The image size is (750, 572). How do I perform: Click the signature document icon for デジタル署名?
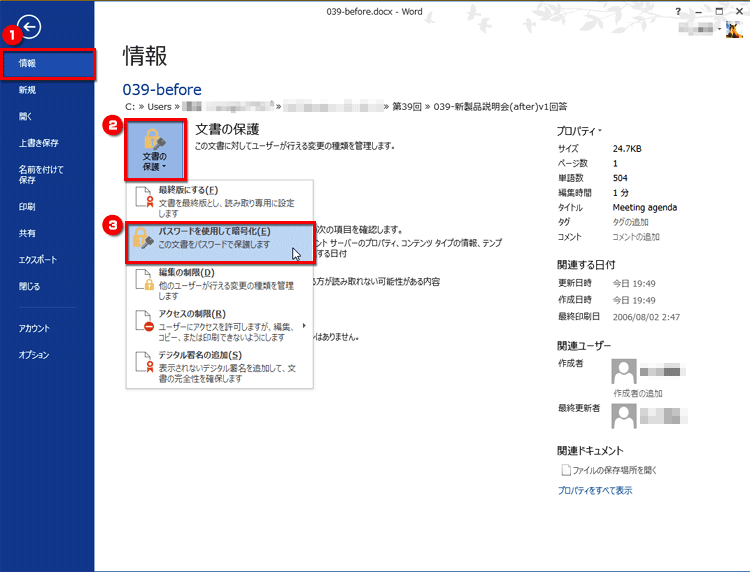point(144,362)
